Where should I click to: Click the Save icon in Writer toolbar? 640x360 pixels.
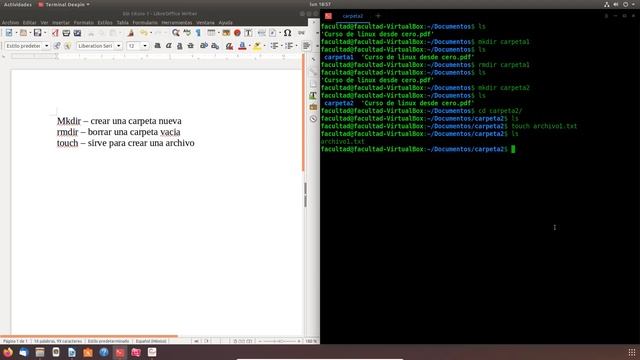point(37,33)
